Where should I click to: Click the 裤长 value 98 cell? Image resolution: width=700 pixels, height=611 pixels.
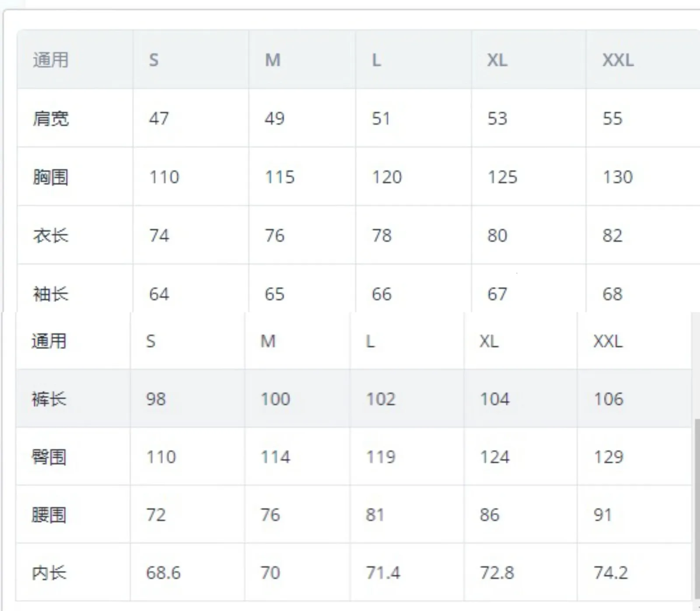coord(156,399)
